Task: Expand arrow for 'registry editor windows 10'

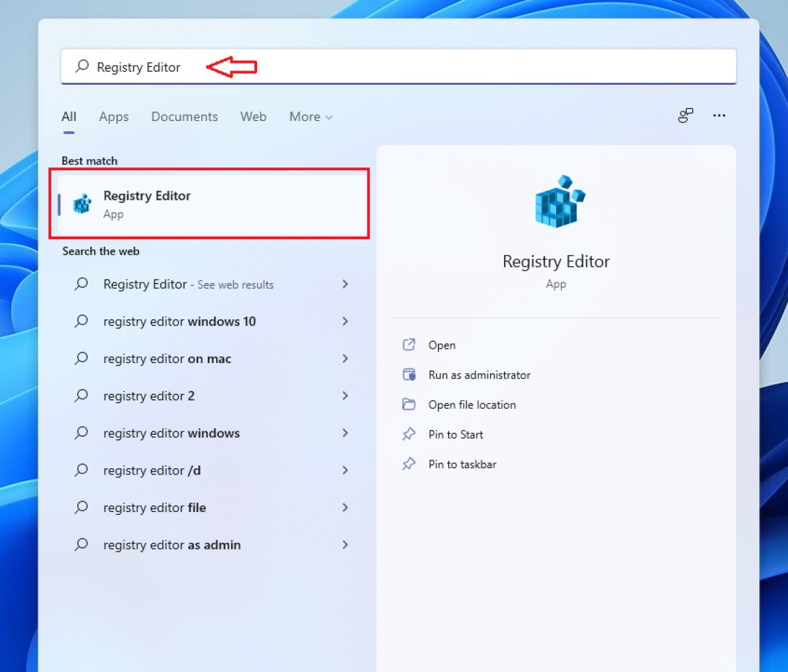Action: click(x=345, y=321)
